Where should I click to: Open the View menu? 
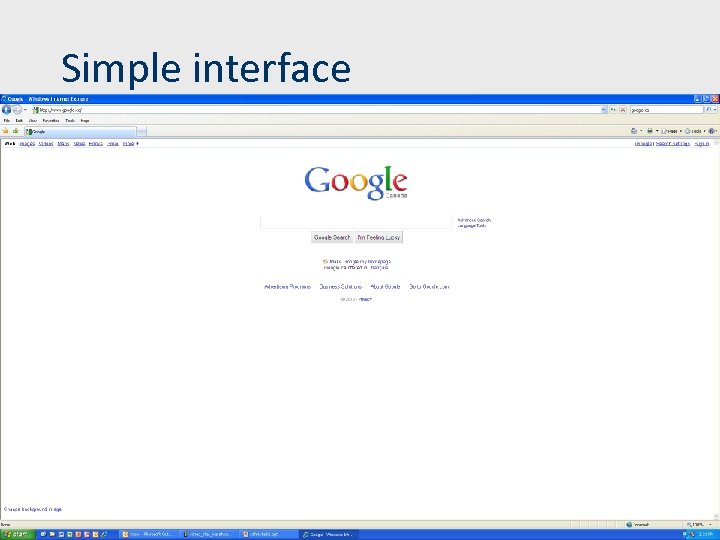(x=33, y=121)
